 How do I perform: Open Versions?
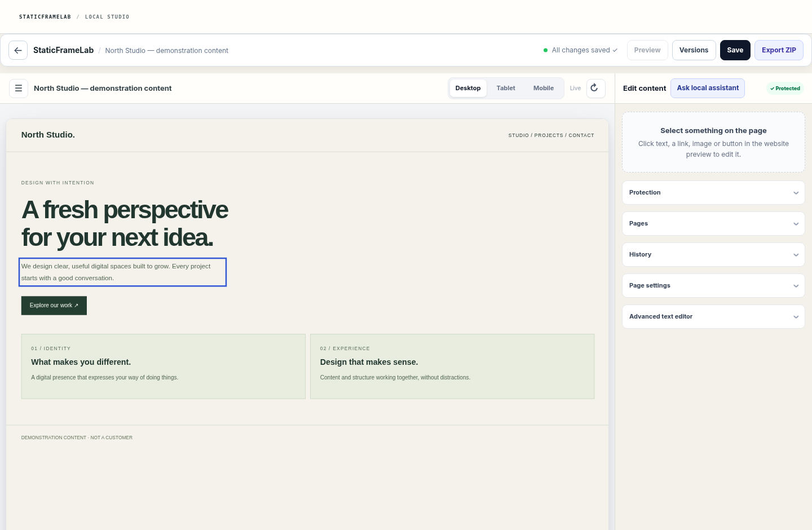tap(694, 50)
